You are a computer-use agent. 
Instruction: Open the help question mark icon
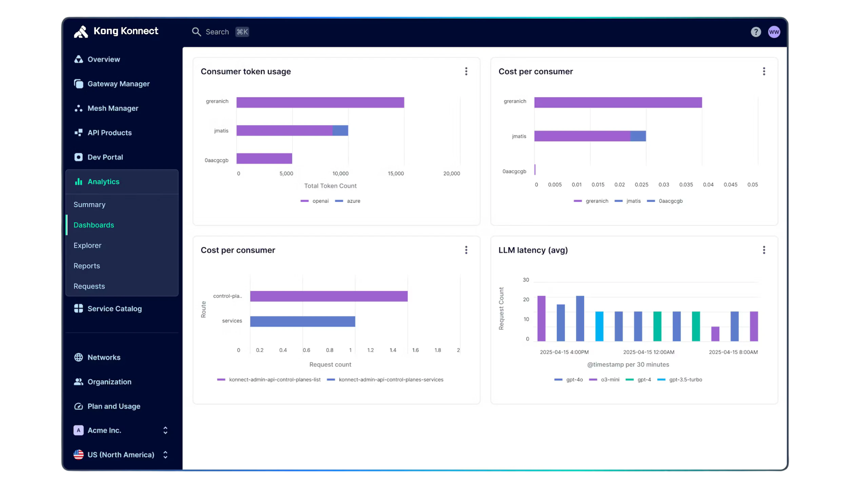756,32
